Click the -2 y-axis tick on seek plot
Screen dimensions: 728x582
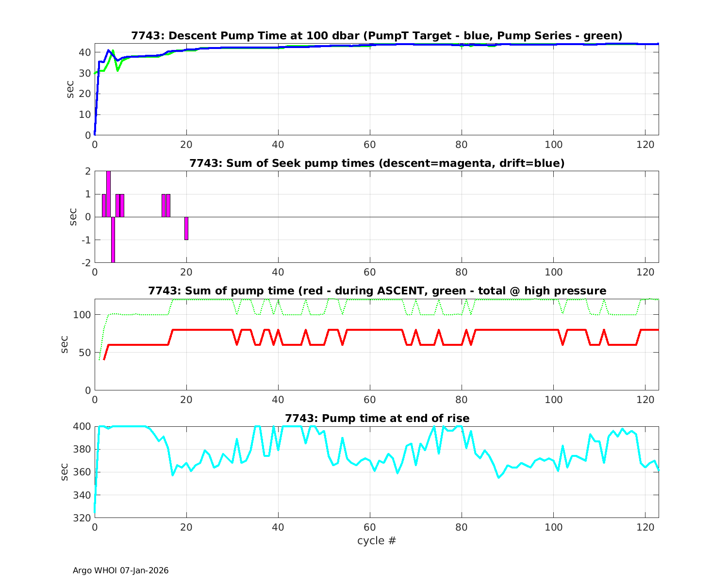(85, 263)
